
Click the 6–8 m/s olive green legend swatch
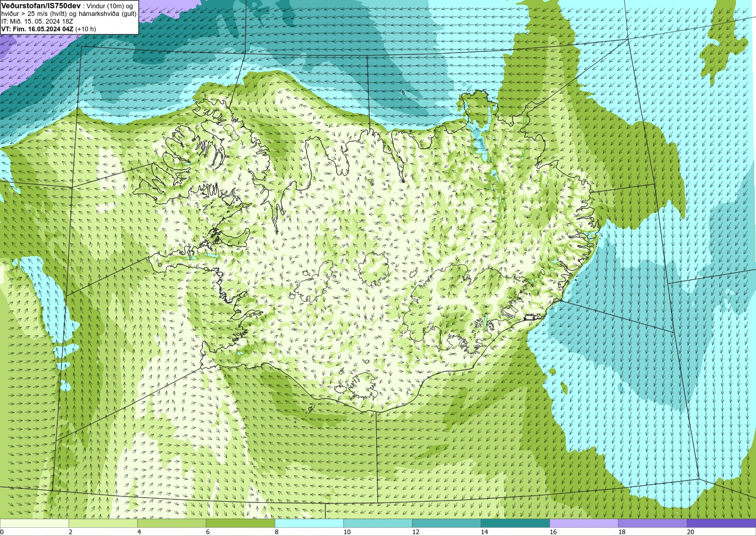click(x=240, y=523)
